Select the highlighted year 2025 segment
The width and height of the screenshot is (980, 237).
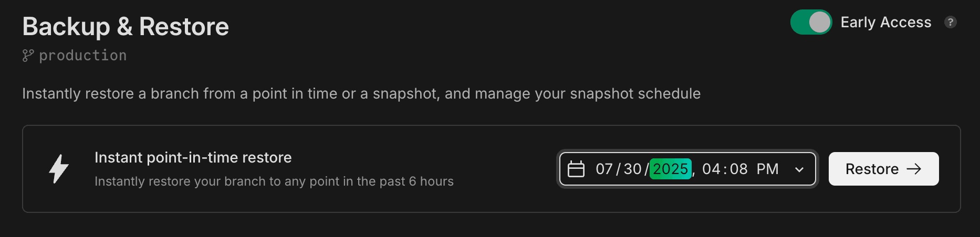coord(670,169)
